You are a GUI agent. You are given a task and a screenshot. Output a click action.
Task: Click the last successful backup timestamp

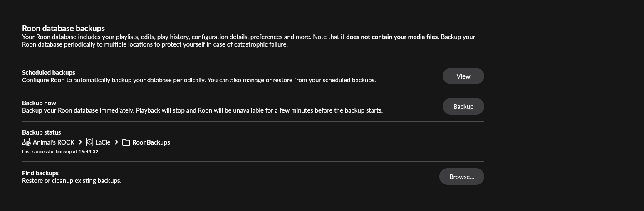coord(60,152)
